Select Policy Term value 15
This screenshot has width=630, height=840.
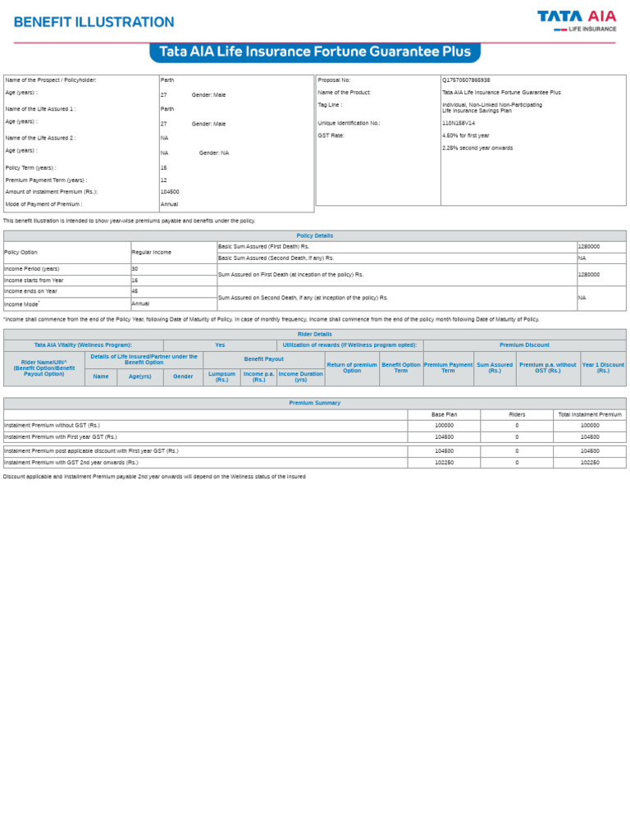164,167
